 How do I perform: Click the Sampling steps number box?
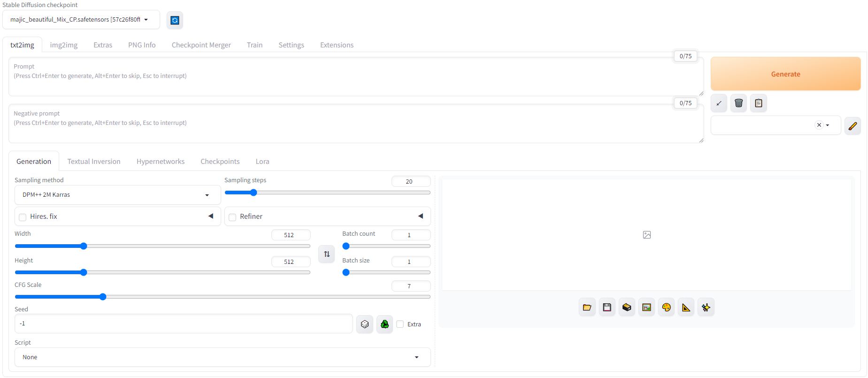[411, 181]
